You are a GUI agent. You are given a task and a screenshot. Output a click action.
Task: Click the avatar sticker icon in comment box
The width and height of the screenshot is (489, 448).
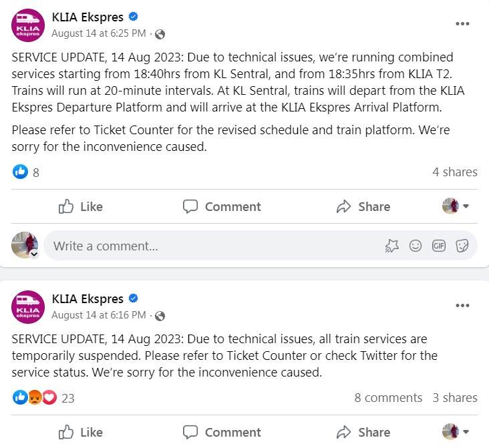(391, 246)
